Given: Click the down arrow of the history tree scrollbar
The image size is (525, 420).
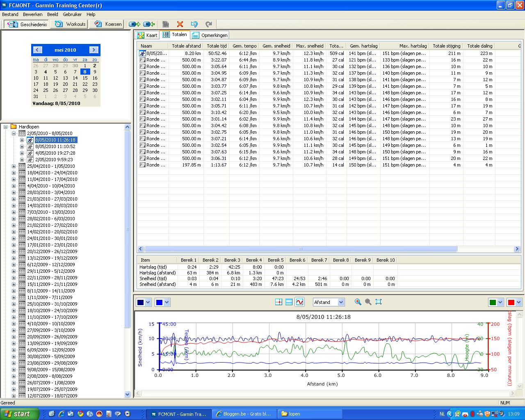Looking at the screenshot, I should 127,395.
